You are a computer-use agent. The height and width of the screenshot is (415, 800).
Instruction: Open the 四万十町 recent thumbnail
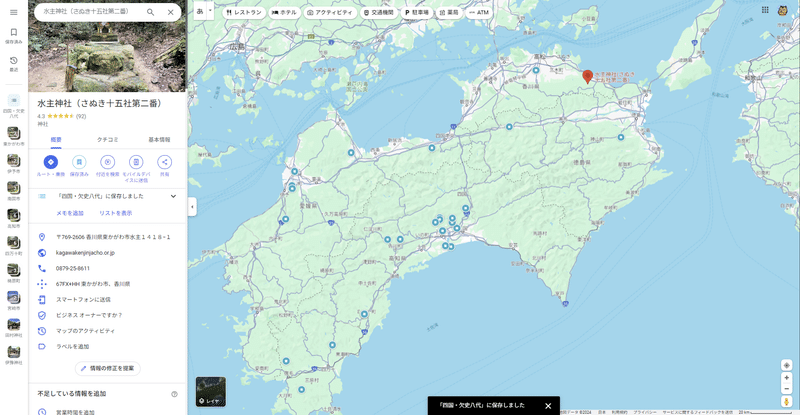[x=14, y=246]
